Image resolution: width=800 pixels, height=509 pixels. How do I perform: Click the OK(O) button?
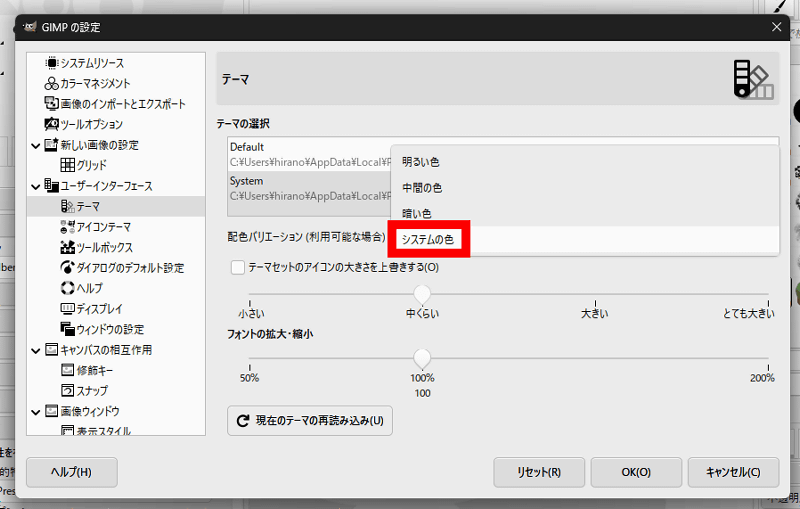coord(635,472)
